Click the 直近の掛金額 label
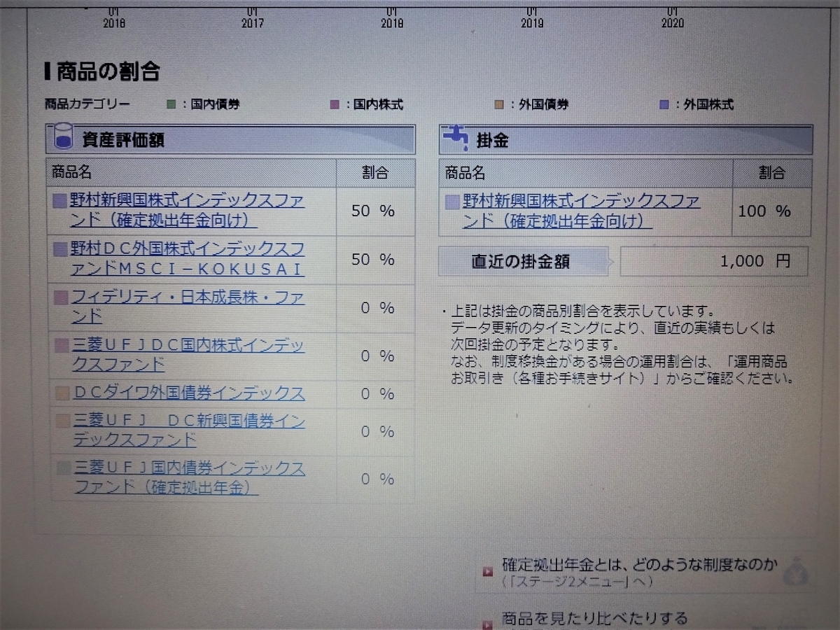The image size is (840, 630). pyautogui.click(x=520, y=262)
